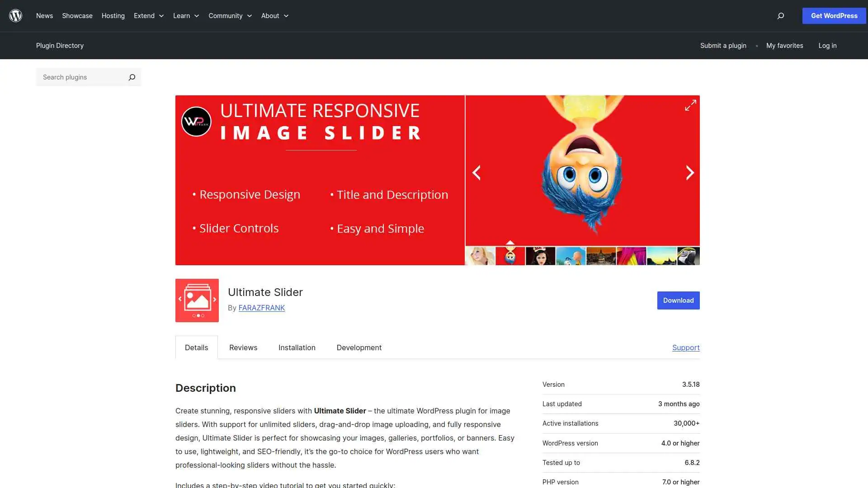Image resolution: width=868 pixels, height=488 pixels.
Task: Open the Installation tab
Action: (297, 347)
